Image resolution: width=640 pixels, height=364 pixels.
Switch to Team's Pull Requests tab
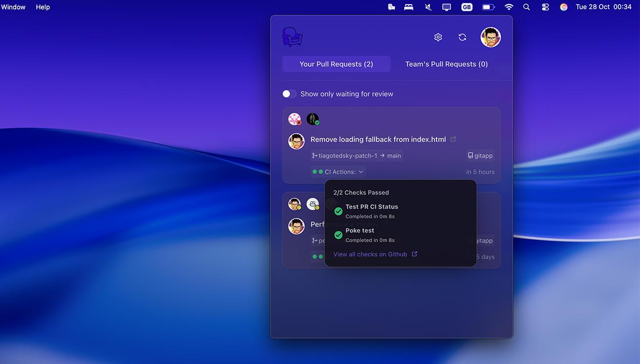[x=446, y=64]
